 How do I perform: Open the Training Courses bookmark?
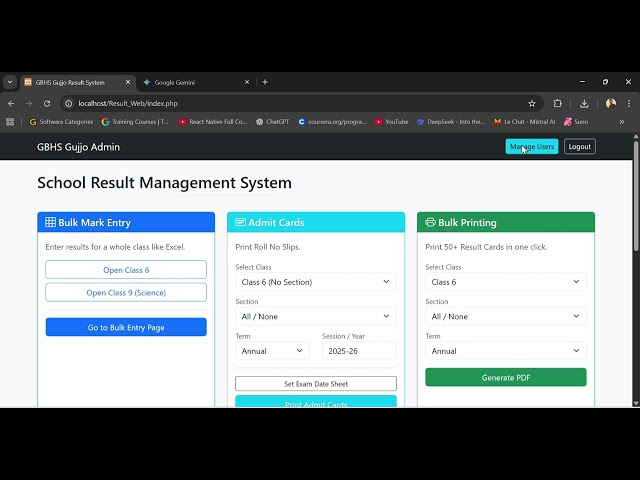click(135, 122)
